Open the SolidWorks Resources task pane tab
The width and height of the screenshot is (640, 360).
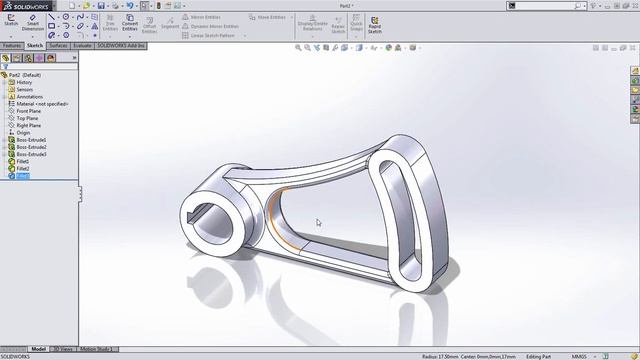pyautogui.click(x=635, y=71)
